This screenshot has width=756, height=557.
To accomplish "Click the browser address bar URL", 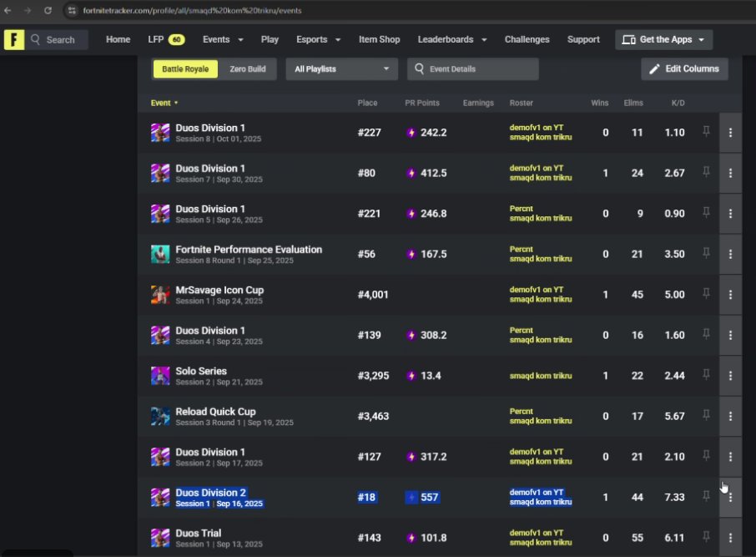I will [x=192, y=10].
